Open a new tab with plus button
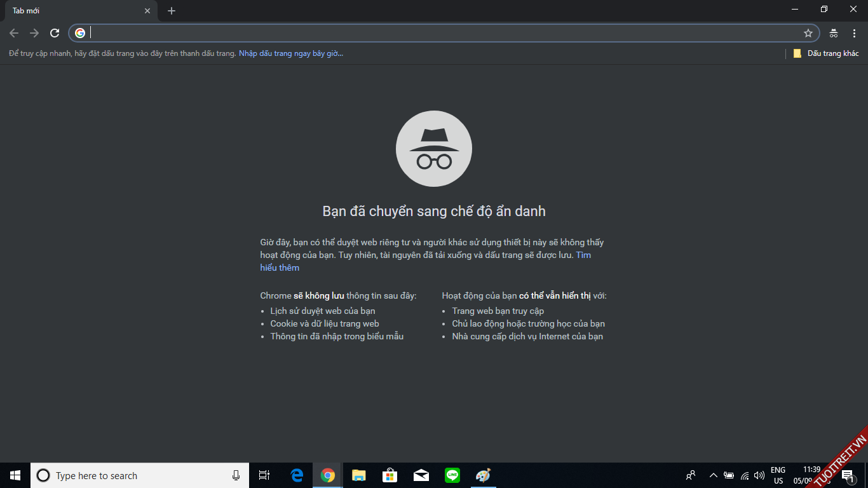This screenshot has width=868, height=488. click(172, 11)
